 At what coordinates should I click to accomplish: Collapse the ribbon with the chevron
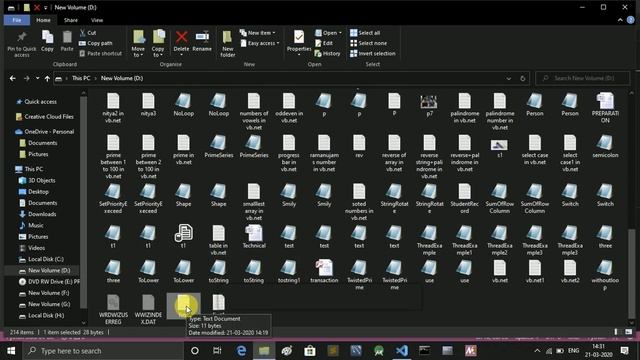coord(620,20)
